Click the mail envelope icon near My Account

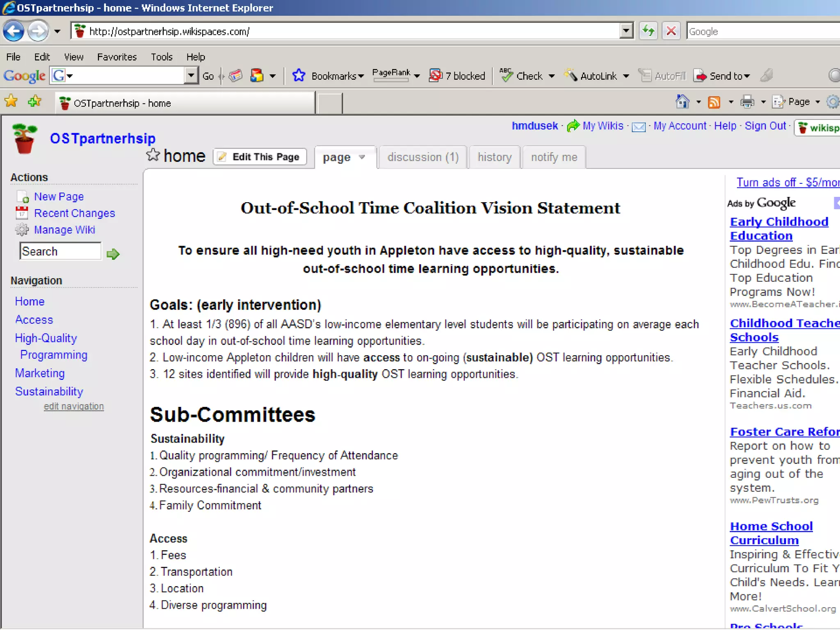click(x=638, y=127)
